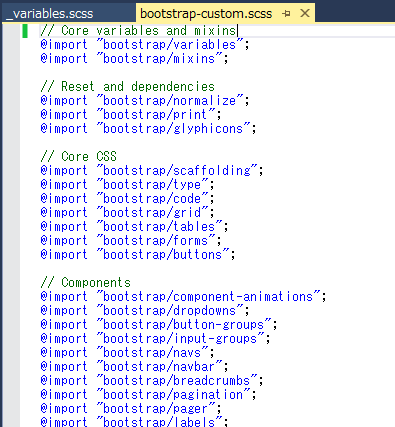Click the import "bootstrap/dropdowns" line
Viewport: 395px width, 427px height.
click(x=145, y=311)
